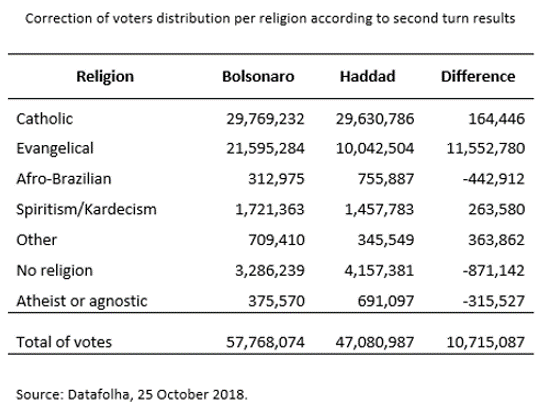This screenshot has width=543, height=413.
Task: Click Haddad's Evangelical value 10,042,504
Action: pos(375,149)
